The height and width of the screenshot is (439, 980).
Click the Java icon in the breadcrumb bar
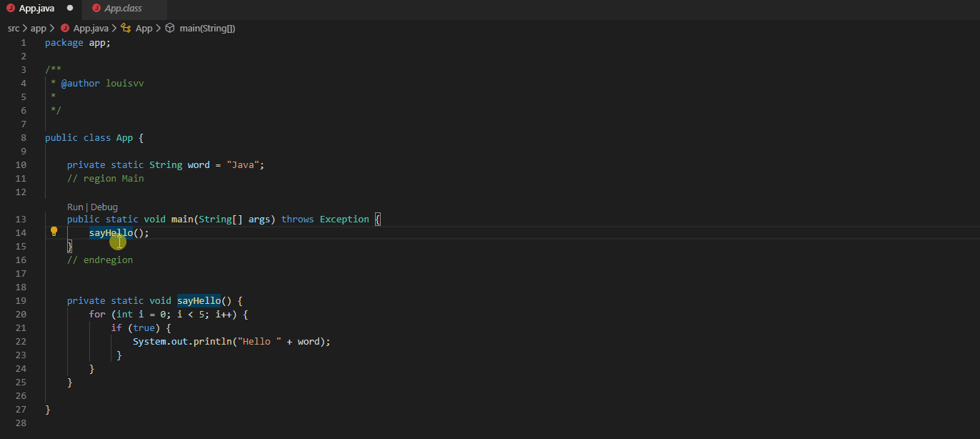click(65, 29)
